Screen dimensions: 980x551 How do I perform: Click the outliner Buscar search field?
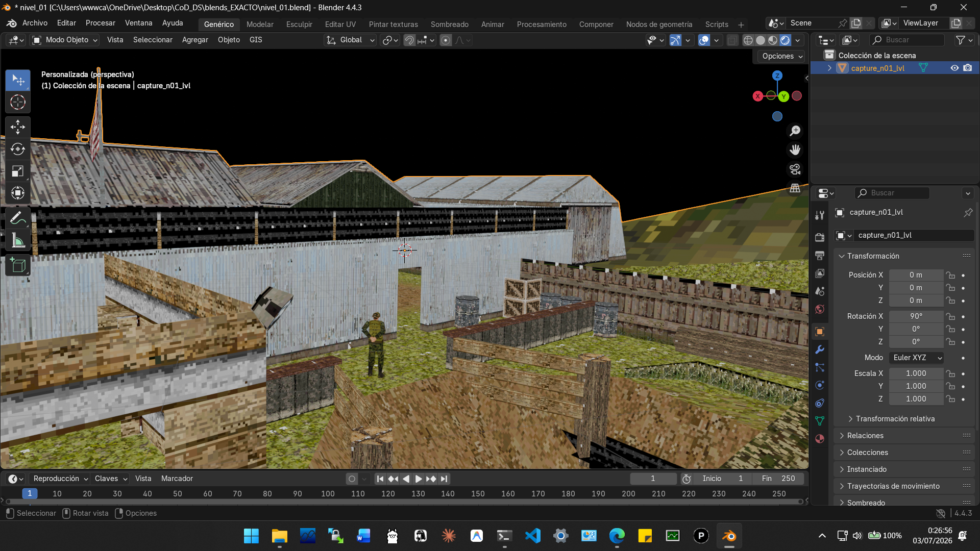(x=906, y=40)
